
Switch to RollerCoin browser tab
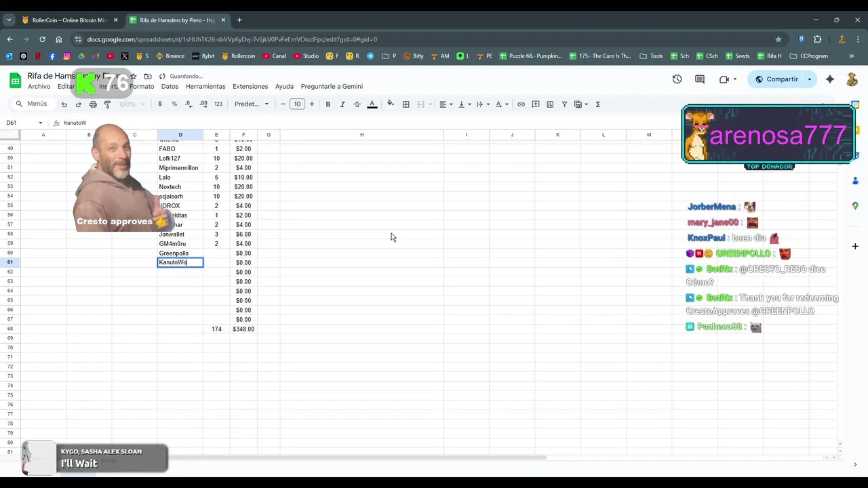(70, 20)
